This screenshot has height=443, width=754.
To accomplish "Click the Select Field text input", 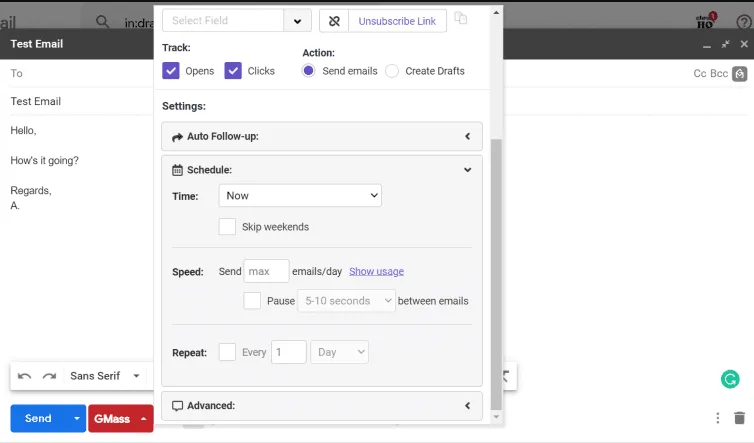I will click(x=223, y=21).
